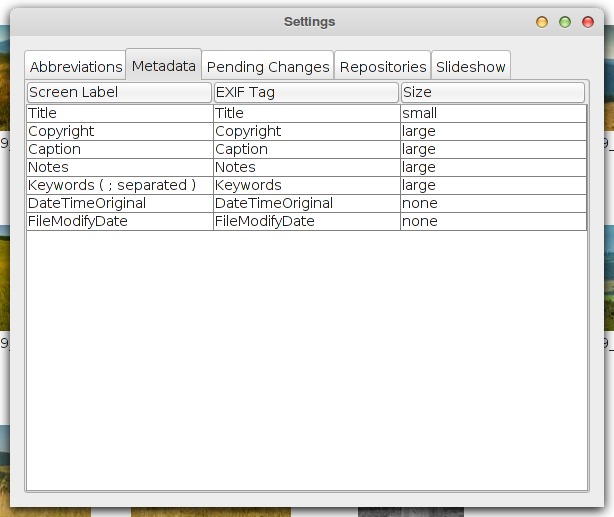Open the Pending Changes tab
This screenshot has height=517, width=614.
(268, 66)
